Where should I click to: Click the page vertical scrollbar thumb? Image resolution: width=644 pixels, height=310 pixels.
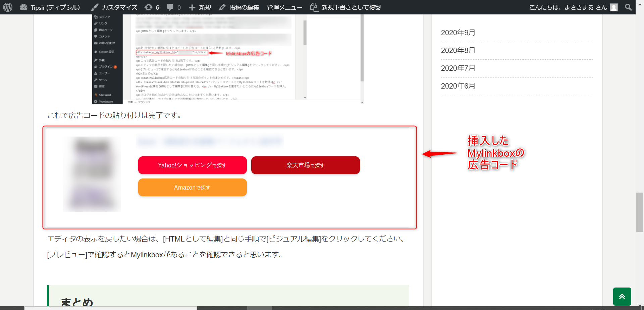coord(640,212)
